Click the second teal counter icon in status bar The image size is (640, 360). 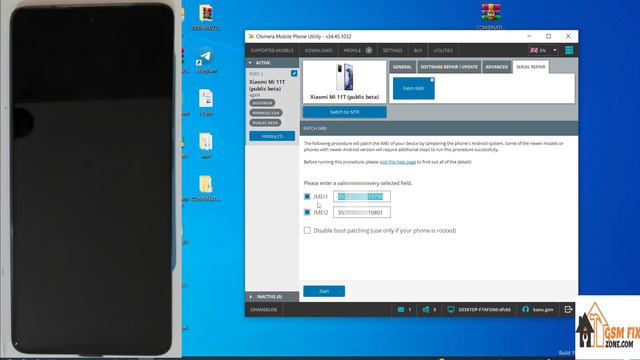pos(426,309)
